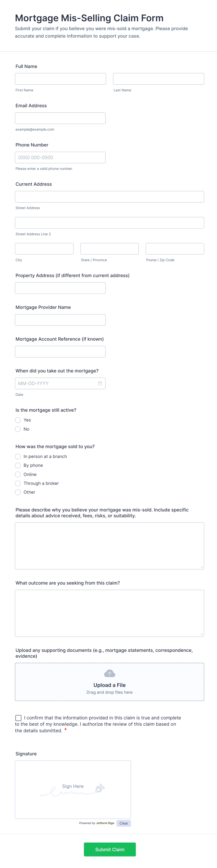This screenshot has width=217, height=868.
Task: Focus the First Name input
Action: [61, 79]
